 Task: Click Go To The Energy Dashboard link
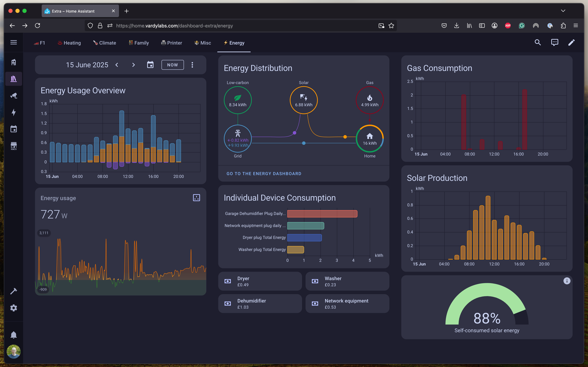[x=264, y=174]
